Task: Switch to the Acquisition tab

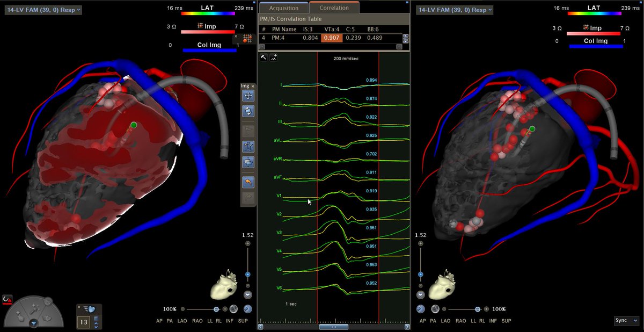Action: [284, 8]
